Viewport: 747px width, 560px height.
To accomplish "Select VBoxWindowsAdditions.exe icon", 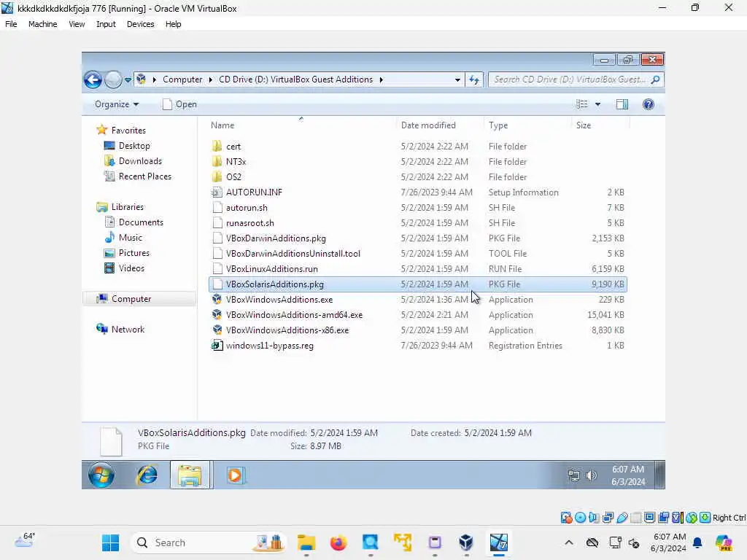I will pyautogui.click(x=217, y=299).
